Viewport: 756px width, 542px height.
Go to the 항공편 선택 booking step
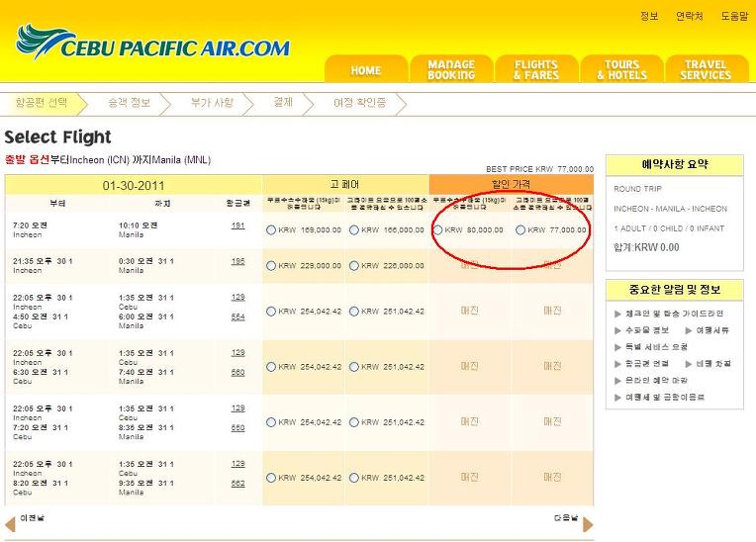(x=42, y=103)
